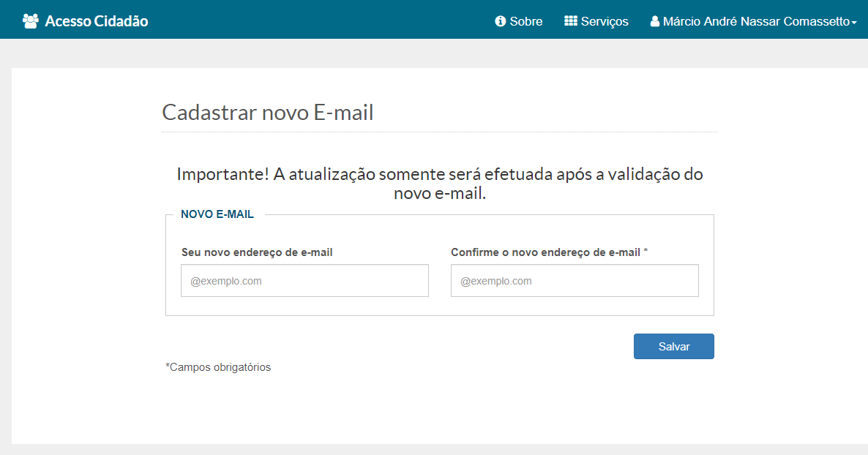Click the "Confirme o novo endereço de e-mail" label

click(545, 252)
